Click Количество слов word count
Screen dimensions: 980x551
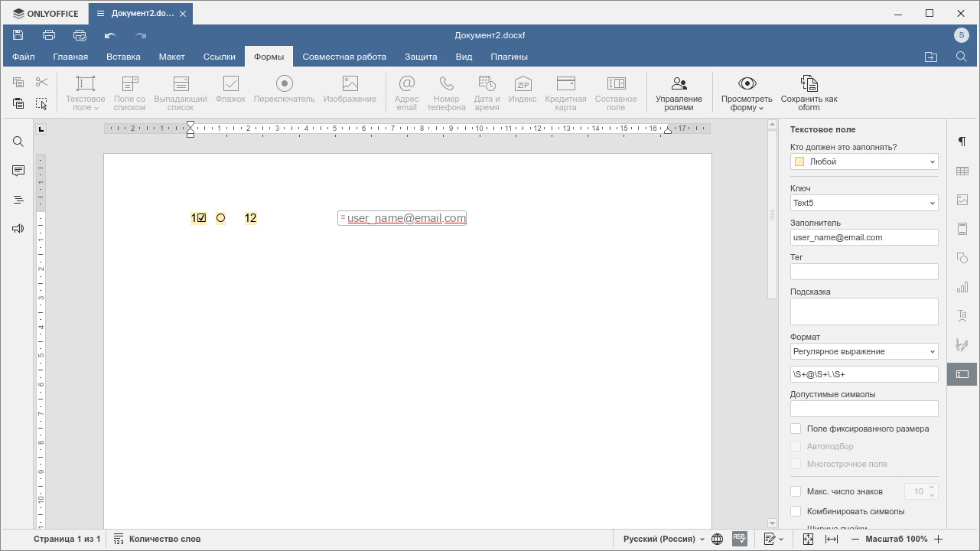pos(157,539)
